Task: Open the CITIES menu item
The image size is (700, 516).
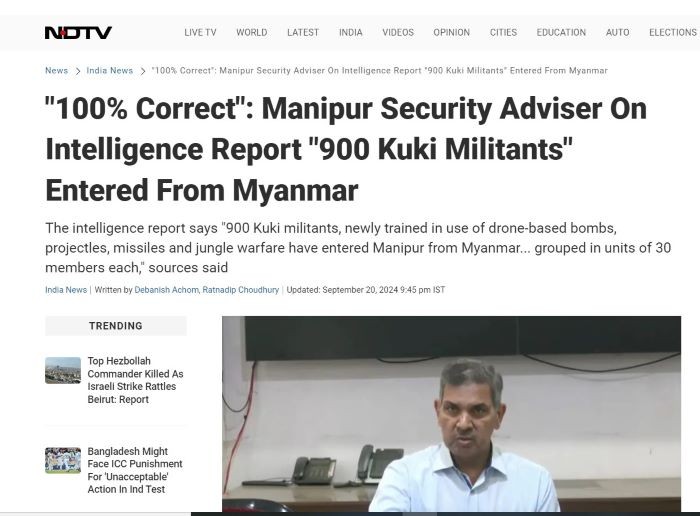Action: [503, 33]
